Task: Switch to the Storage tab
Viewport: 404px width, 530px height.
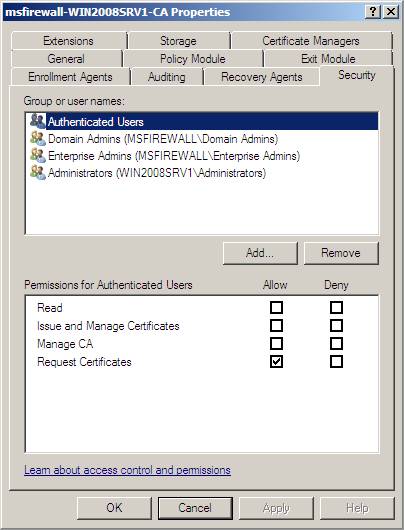Action: (x=179, y=41)
